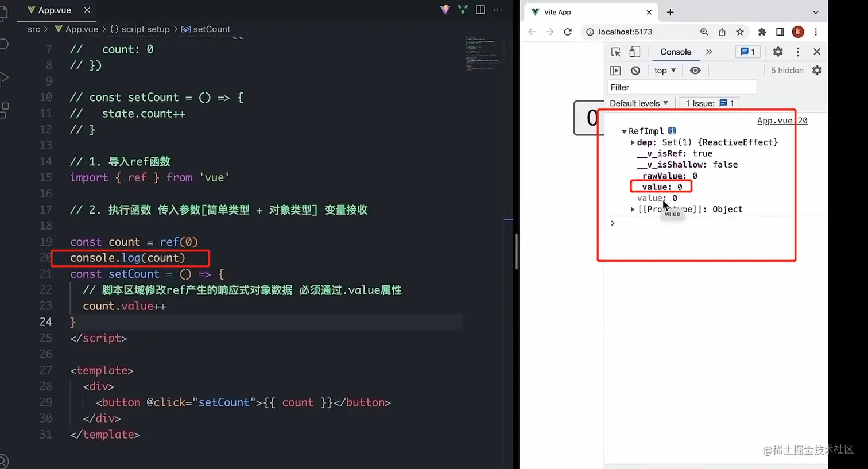Image resolution: width=868 pixels, height=469 pixels.
Task: Click the __v_isShallow: false property
Action: (687, 165)
